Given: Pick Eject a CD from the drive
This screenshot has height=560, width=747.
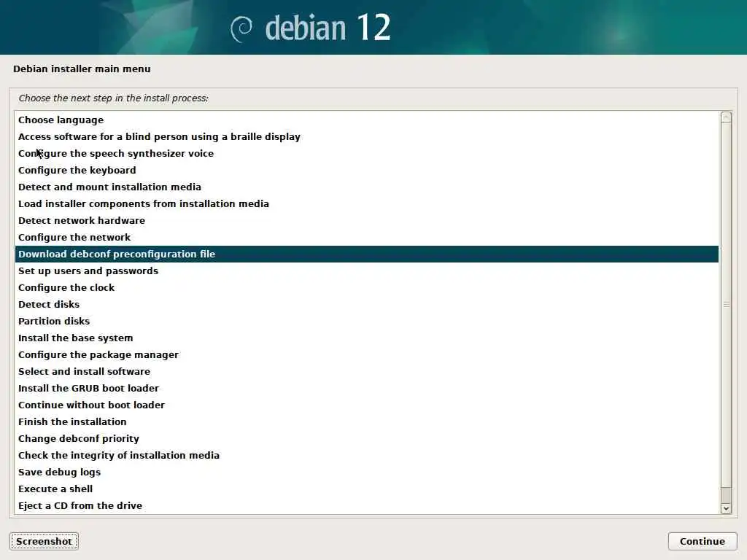Looking at the screenshot, I should coord(366,505).
